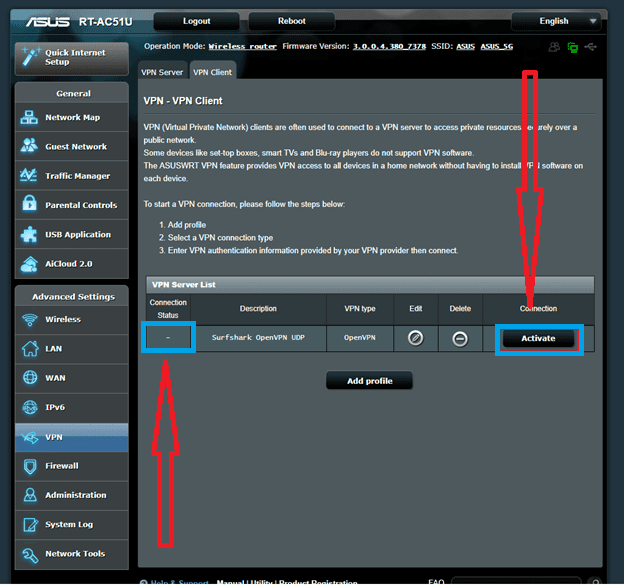This screenshot has height=587, width=624.
Task: Click the System Log notepad icon
Action: pyautogui.click(x=31, y=524)
